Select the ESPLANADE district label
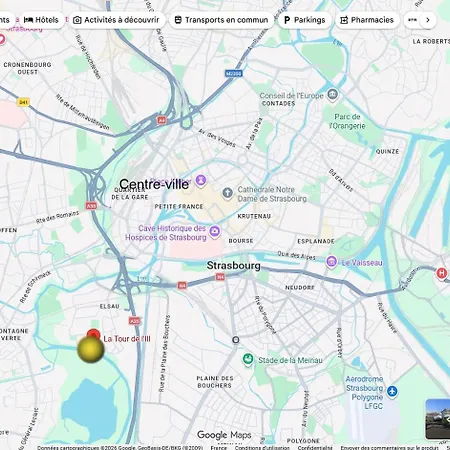This screenshot has width=450, height=450. 316,241
